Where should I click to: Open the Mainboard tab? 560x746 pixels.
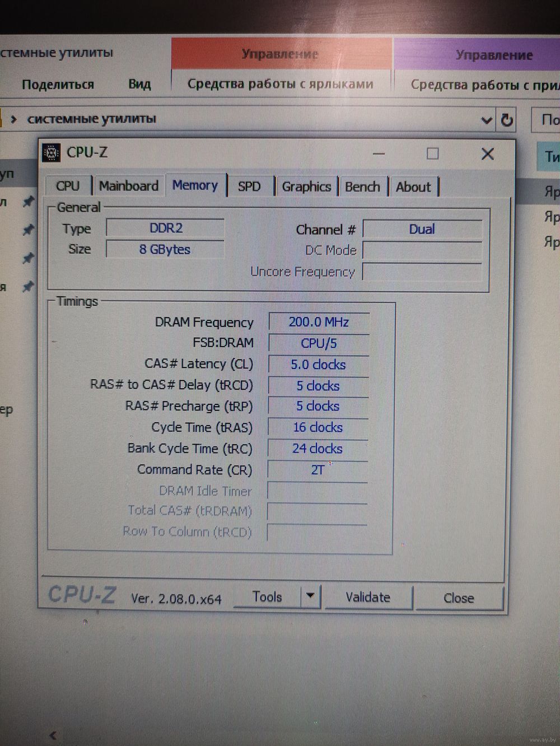129,186
